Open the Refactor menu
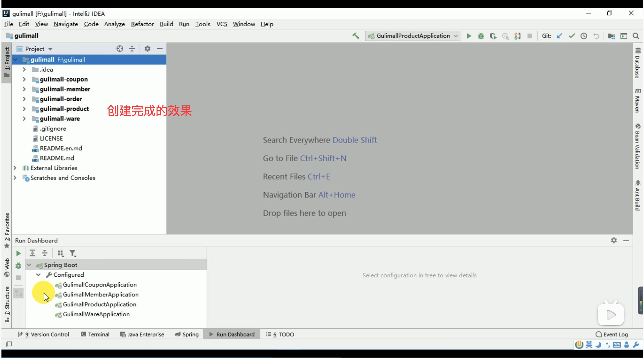 tap(142, 24)
